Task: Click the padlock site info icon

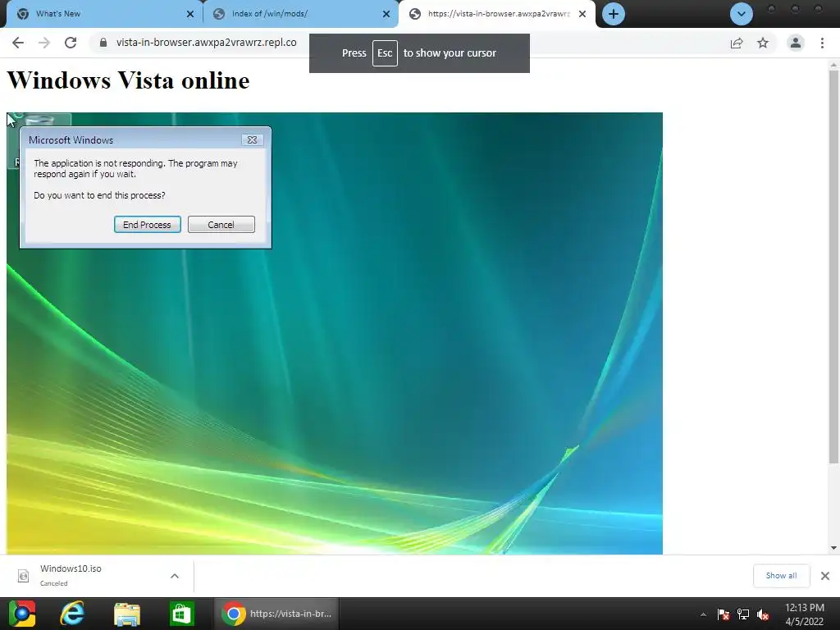Action: (x=103, y=43)
